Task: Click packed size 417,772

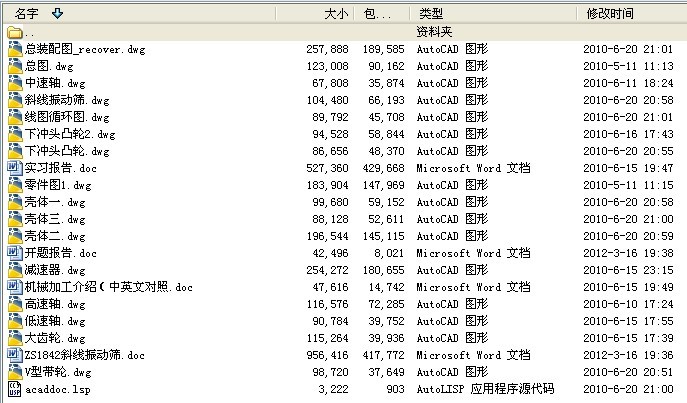Action: click(383, 355)
